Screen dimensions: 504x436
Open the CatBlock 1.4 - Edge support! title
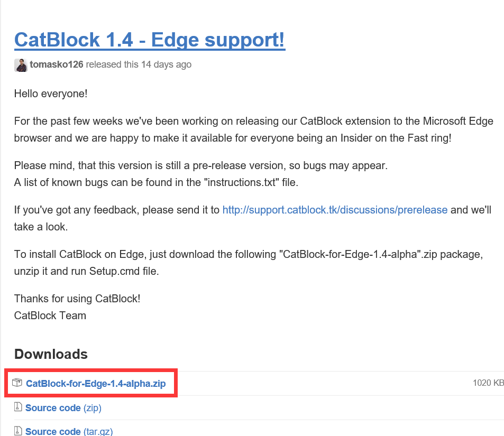[x=150, y=40]
